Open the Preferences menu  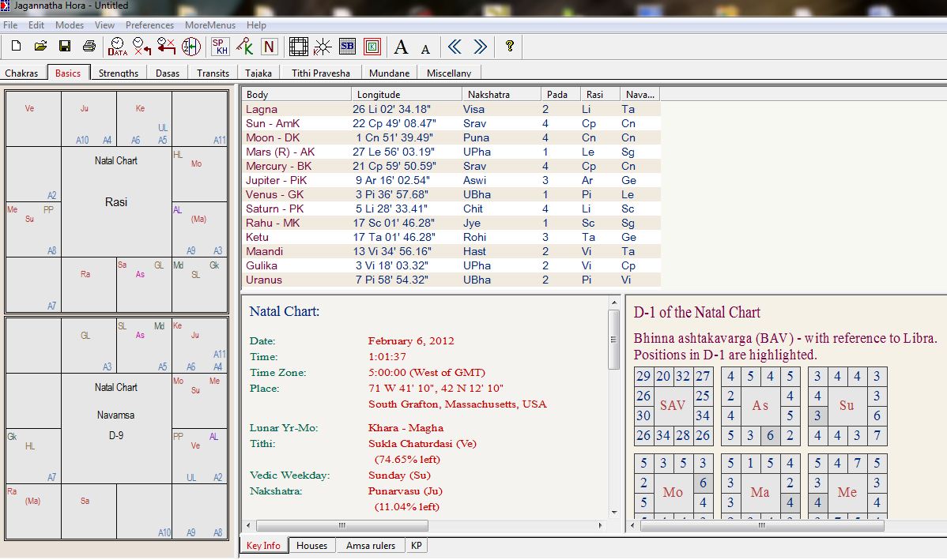[x=149, y=24]
